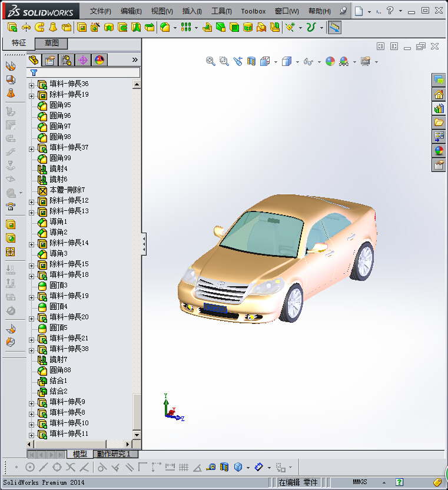Image resolution: width=448 pixels, height=490 pixels.
Task: Open File Explorer folder icon in task pane
Action: [439, 122]
